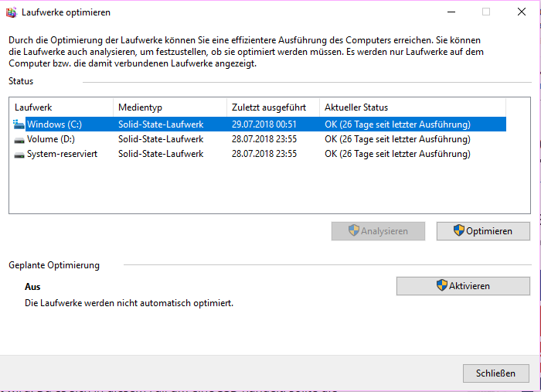Click Solid-State-Laufwerk in System-reserviert row
Screen dimensions: 541x392
tap(161, 154)
